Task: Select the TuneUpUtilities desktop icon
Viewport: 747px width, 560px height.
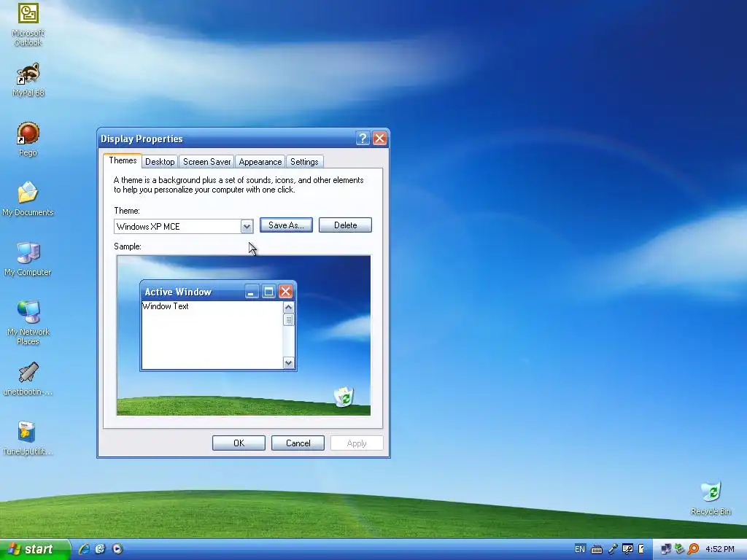Action: [x=28, y=438]
